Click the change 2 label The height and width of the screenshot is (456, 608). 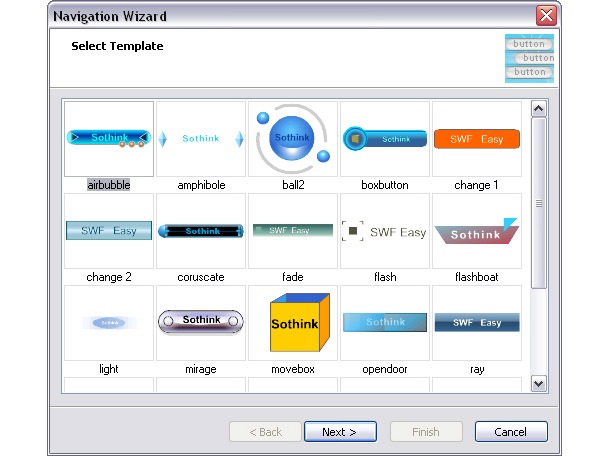[109, 277]
